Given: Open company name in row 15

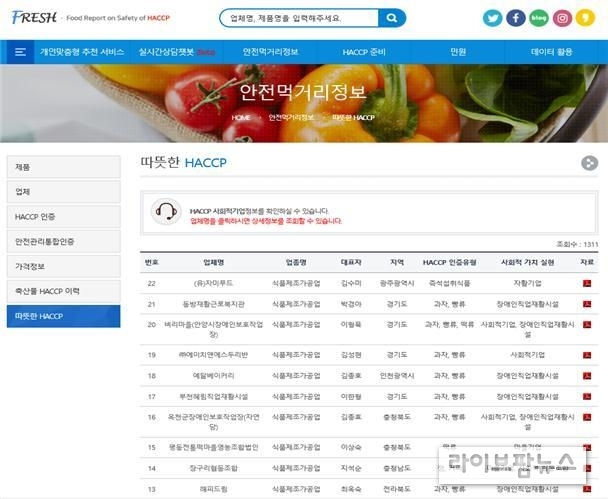Looking at the screenshot, I should [x=213, y=447].
